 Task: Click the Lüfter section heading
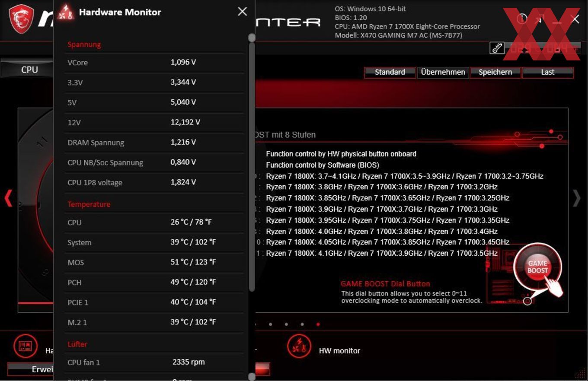(77, 344)
